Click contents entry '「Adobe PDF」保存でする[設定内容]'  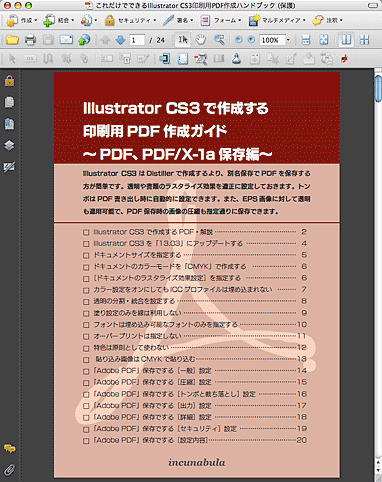point(150,440)
